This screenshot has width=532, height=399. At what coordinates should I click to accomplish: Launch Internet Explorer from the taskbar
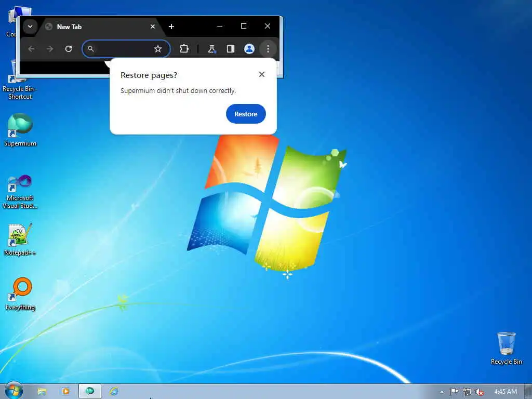pos(114,392)
